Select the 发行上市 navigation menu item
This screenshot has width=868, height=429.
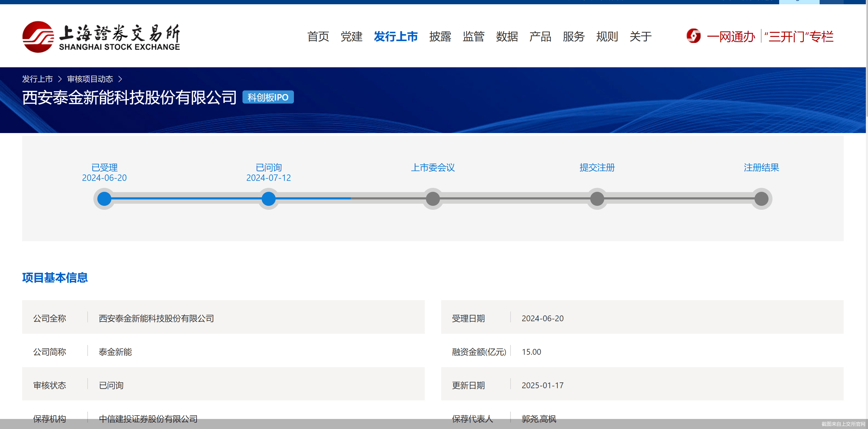(396, 37)
